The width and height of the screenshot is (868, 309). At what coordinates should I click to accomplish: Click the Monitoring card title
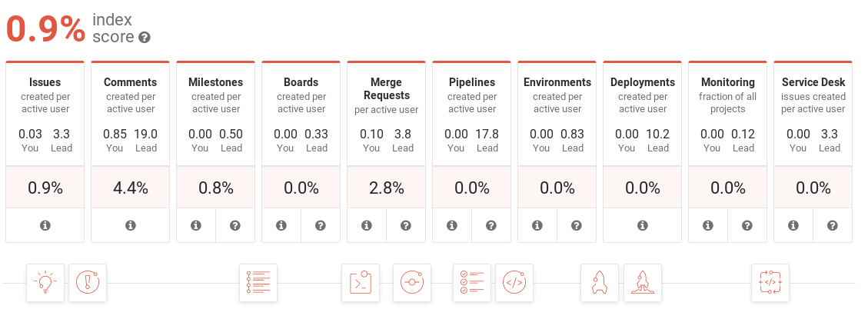coord(727,82)
